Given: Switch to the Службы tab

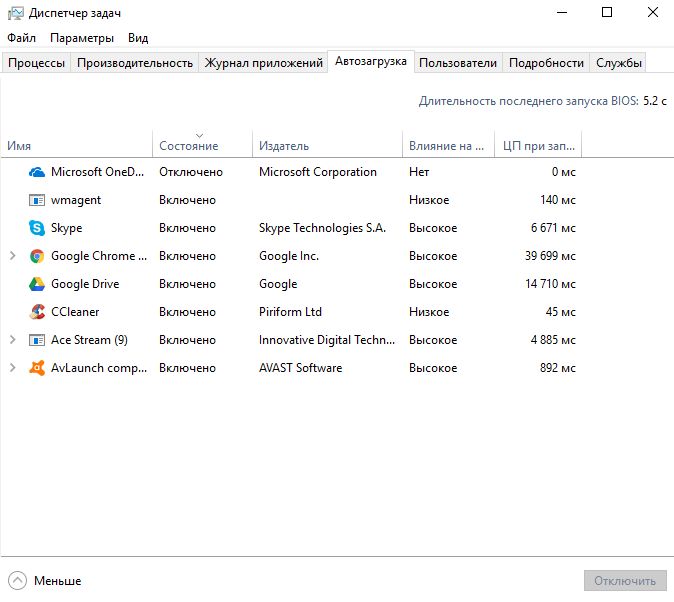Looking at the screenshot, I should [619, 63].
